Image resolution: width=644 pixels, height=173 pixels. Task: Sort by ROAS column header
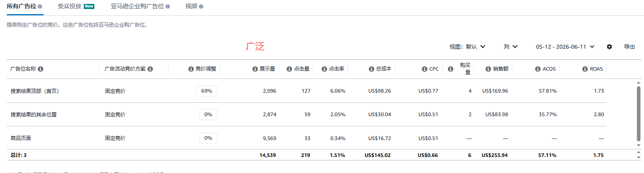[596, 69]
